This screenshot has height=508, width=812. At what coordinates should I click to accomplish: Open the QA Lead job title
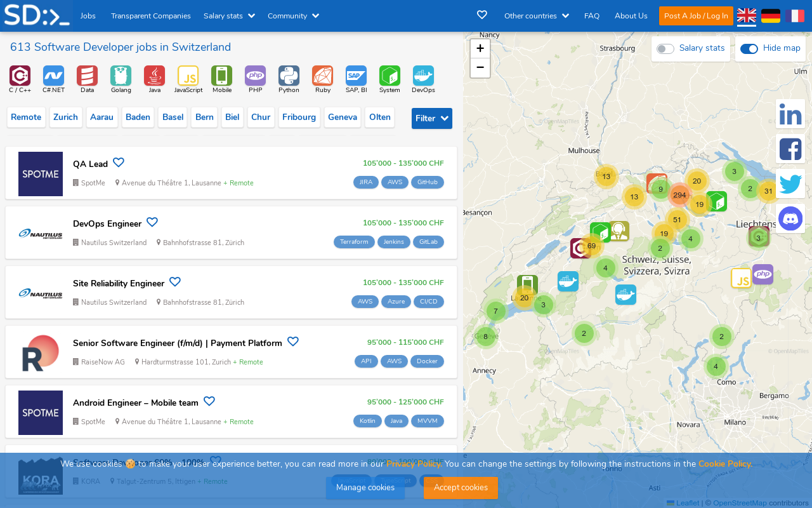tap(90, 164)
